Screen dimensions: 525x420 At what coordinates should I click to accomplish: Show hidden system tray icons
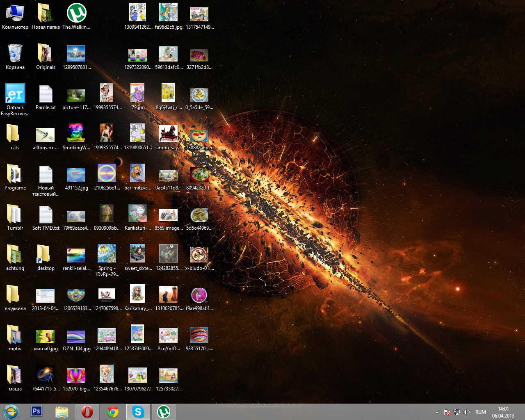[437, 412]
